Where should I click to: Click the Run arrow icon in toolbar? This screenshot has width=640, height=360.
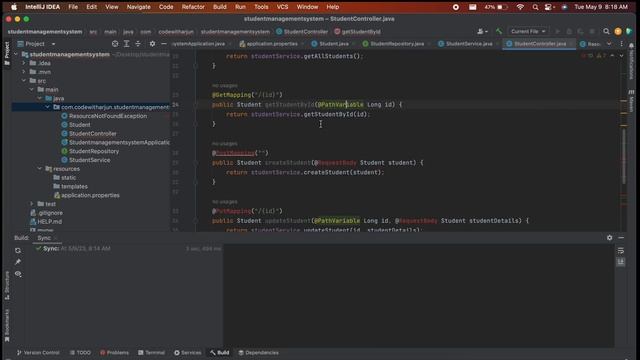tap(557, 31)
